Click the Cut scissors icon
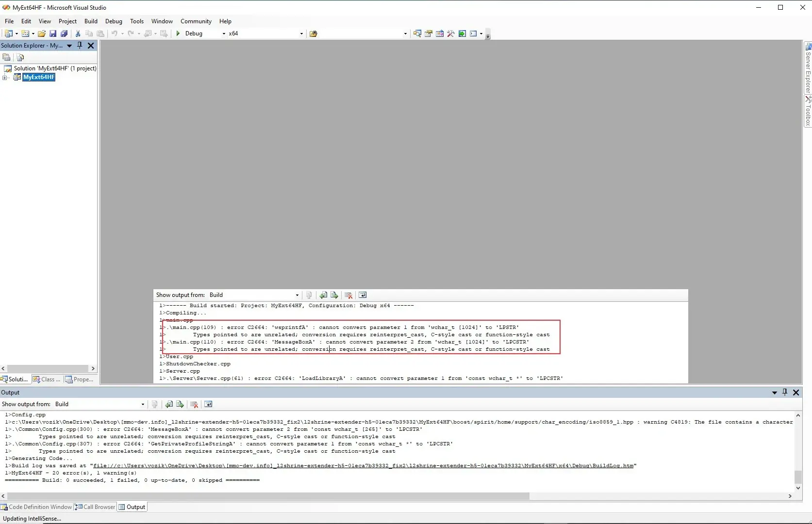The image size is (812, 524). (78, 33)
